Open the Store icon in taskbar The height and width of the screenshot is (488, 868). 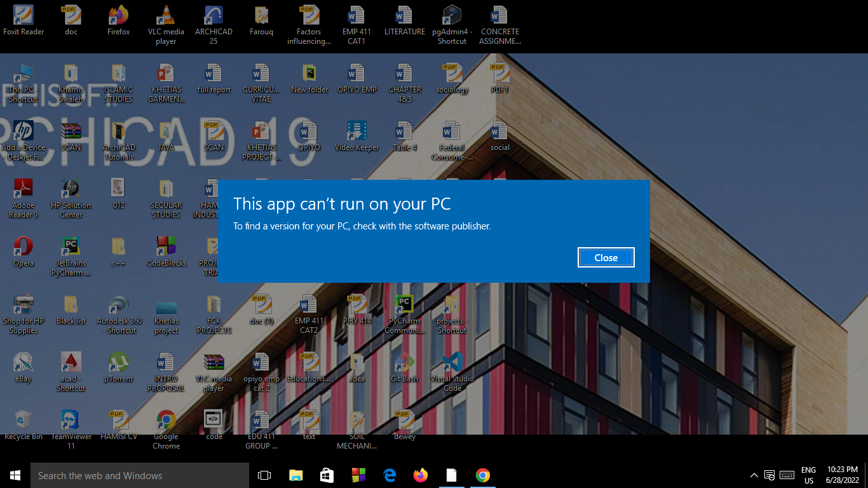[327, 475]
